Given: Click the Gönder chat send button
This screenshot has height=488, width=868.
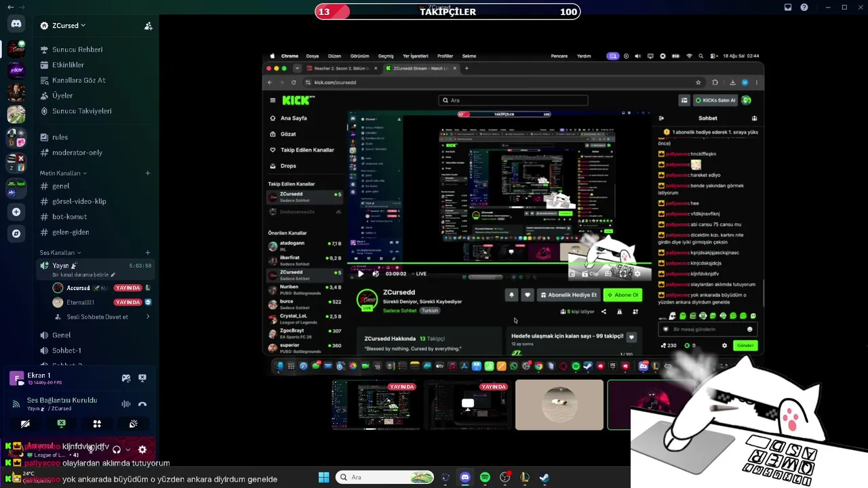Looking at the screenshot, I should 745,346.
